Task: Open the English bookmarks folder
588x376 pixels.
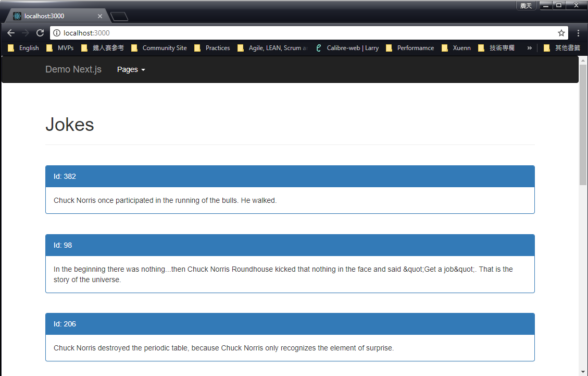Action: [24, 48]
